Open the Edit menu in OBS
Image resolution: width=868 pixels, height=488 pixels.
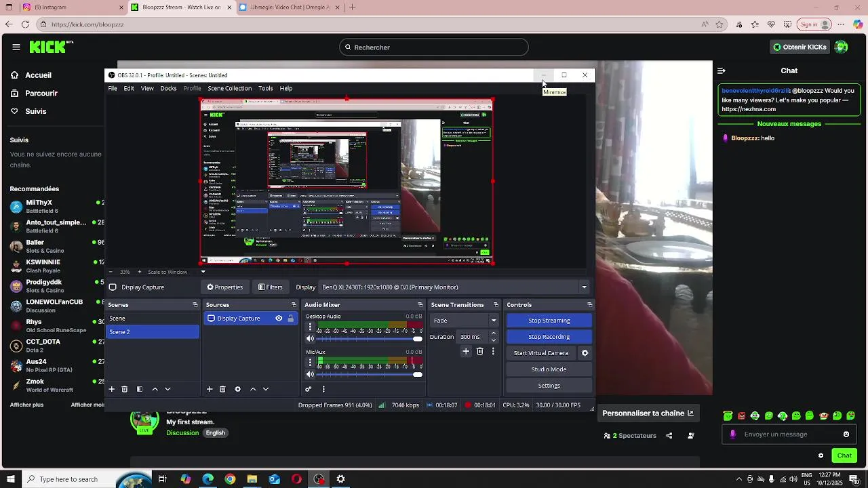tap(129, 88)
